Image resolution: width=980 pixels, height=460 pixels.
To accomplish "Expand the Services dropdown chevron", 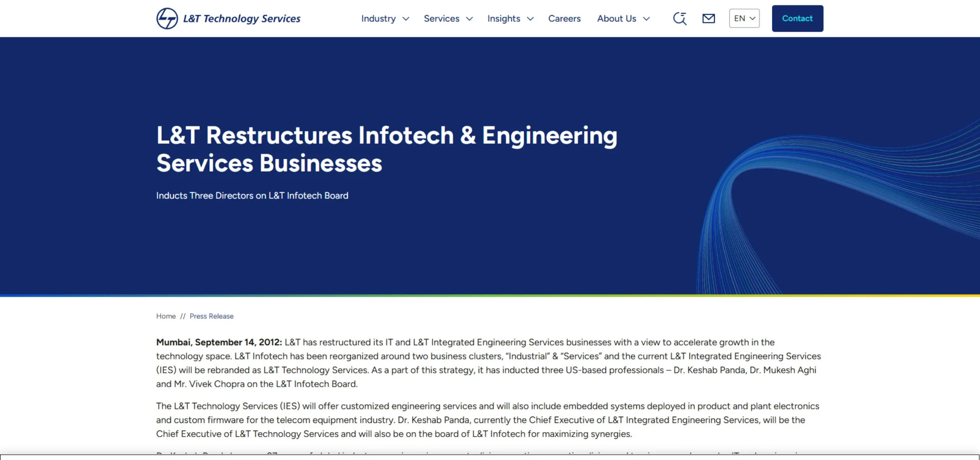I will pyautogui.click(x=469, y=19).
